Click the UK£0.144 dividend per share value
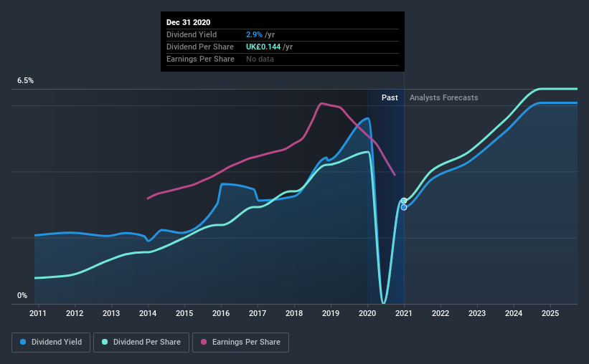 pos(263,47)
